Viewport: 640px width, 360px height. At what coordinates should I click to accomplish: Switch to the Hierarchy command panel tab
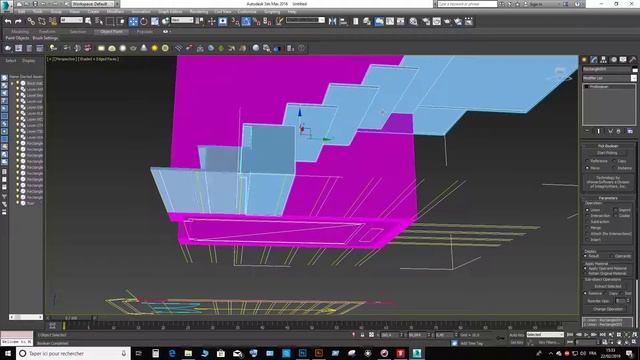[x=604, y=60]
